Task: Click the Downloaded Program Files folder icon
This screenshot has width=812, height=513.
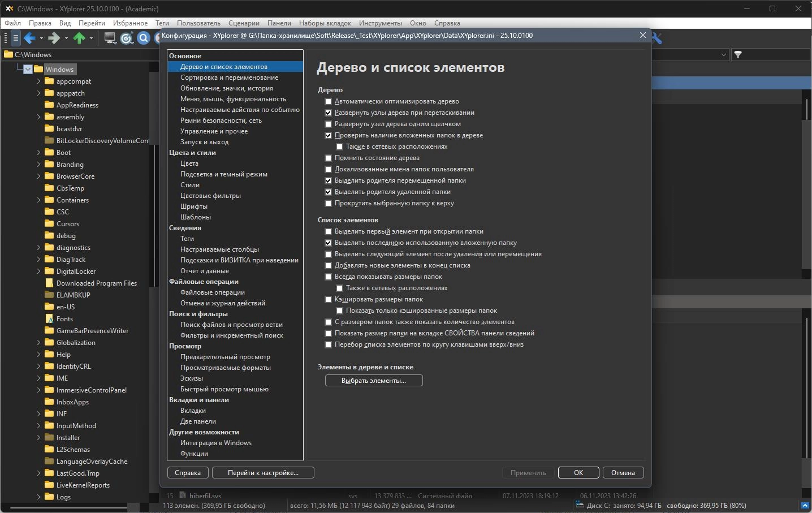Action: click(x=49, y=283)
